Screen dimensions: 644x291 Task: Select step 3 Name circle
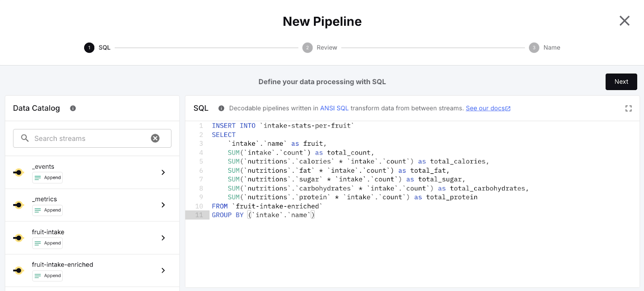point(534,47)
